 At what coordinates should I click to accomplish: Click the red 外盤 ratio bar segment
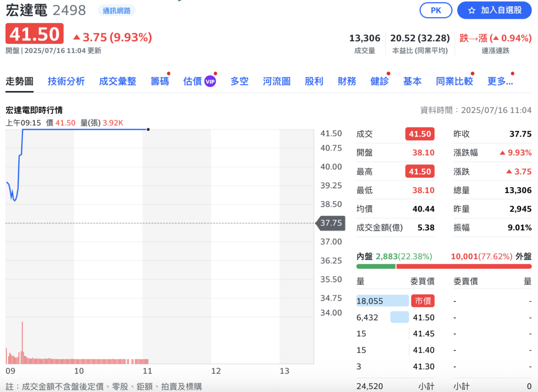pos(464,266)
